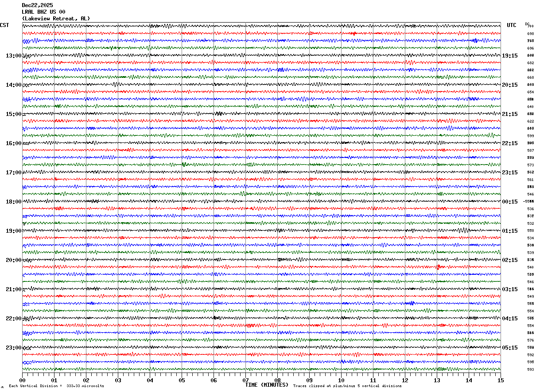Pick the 20:00 CST time marker

point(13,260)
